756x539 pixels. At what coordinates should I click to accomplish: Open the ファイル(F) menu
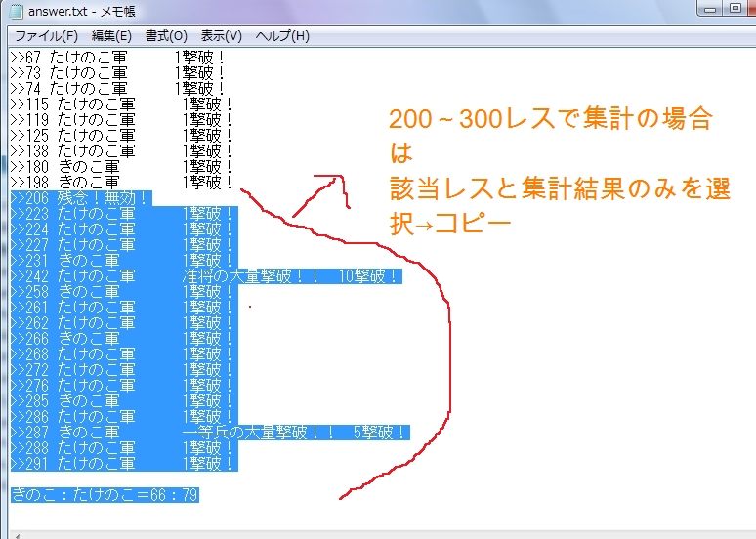pyautogui.click(x=46, y=36)
